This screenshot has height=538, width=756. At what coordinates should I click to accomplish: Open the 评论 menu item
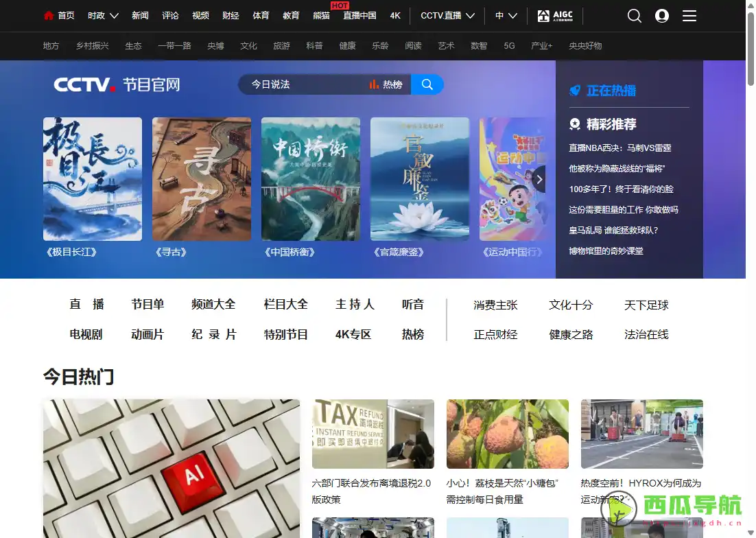(x=170, y=16)
